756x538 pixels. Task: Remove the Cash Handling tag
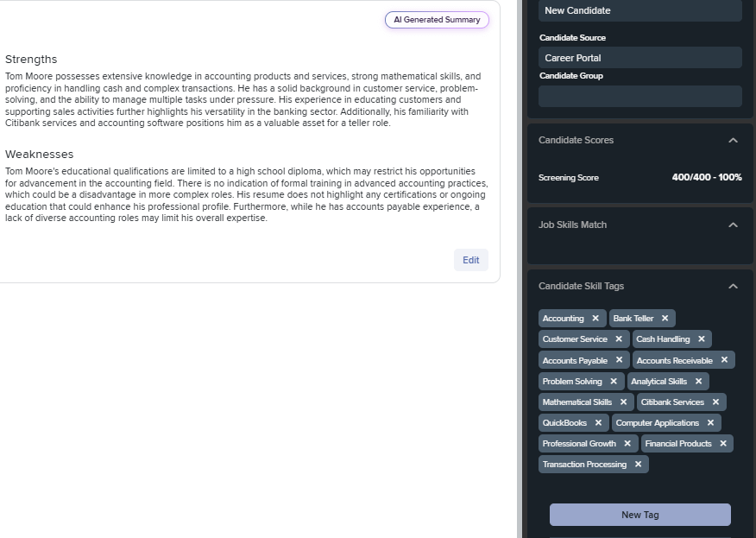point(702,339)
